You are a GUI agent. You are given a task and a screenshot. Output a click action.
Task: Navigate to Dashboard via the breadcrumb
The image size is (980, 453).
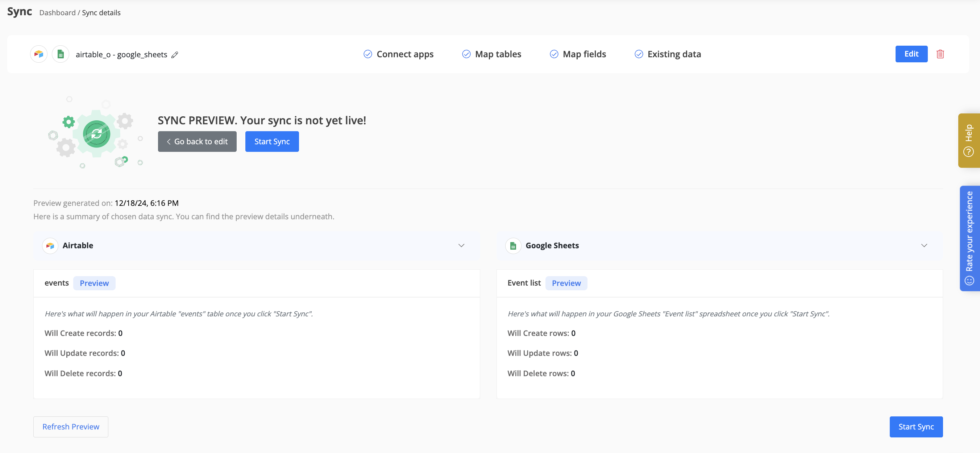pyautogui.click(x=58, y=13)
